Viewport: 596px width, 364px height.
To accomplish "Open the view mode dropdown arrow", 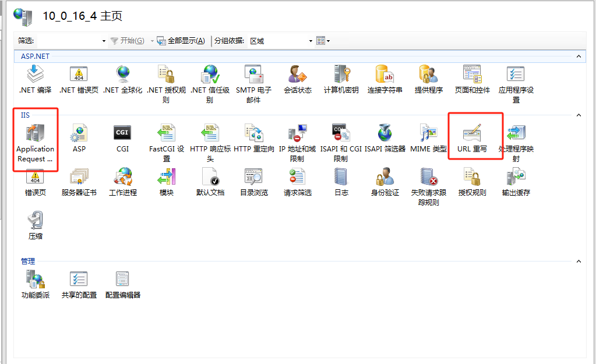I will tap(329, 41).
